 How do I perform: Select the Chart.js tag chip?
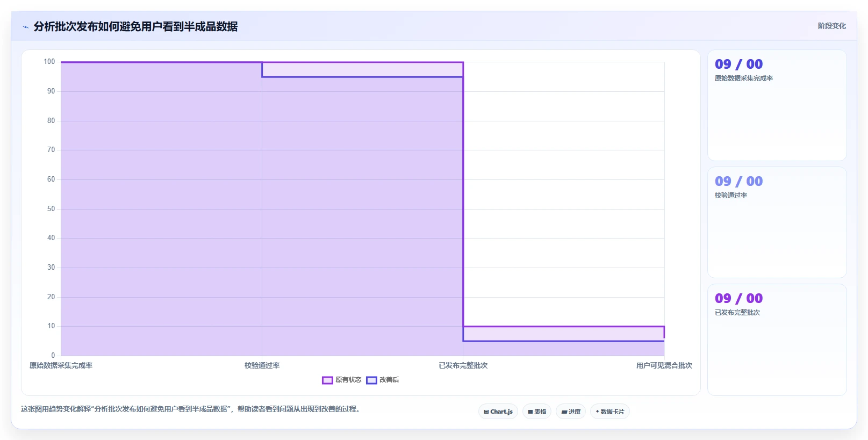pos(498,412)
